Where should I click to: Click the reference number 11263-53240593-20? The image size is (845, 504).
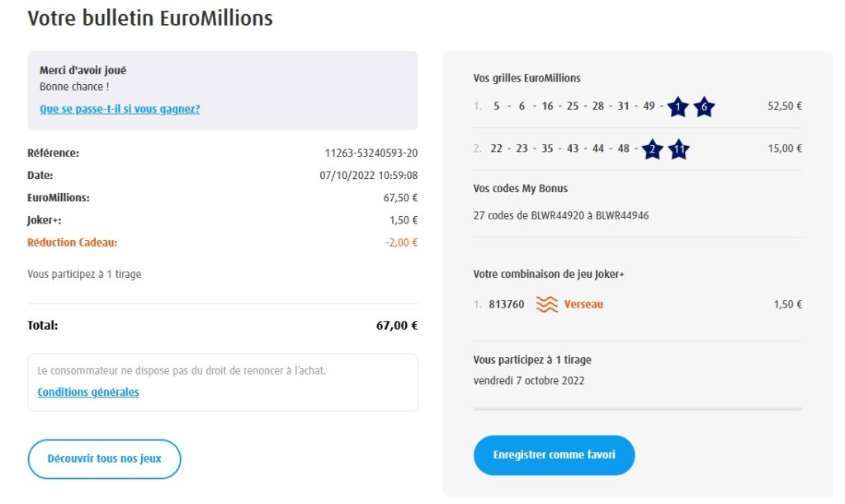pos(371,153)
